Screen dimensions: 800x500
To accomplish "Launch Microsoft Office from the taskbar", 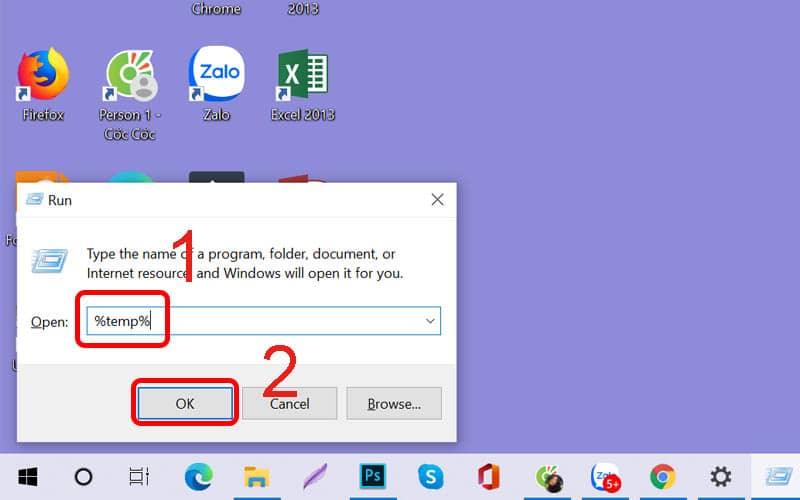I will tap(489, 476).
